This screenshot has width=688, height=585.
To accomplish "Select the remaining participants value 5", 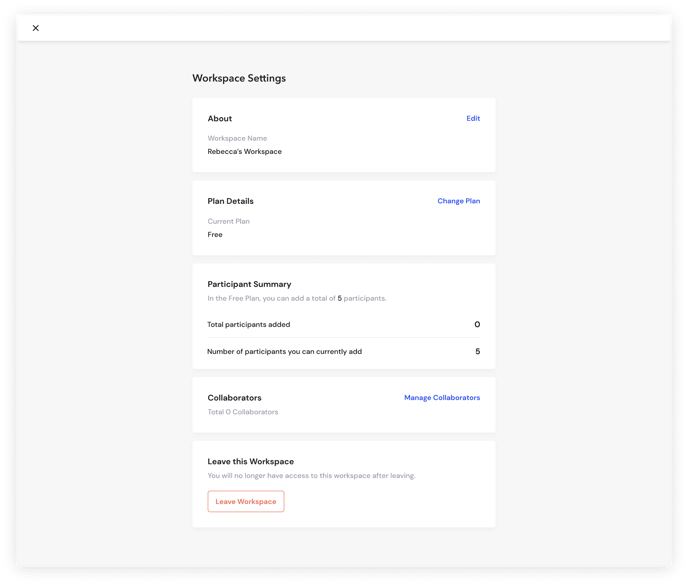I will tap(477, 352).
